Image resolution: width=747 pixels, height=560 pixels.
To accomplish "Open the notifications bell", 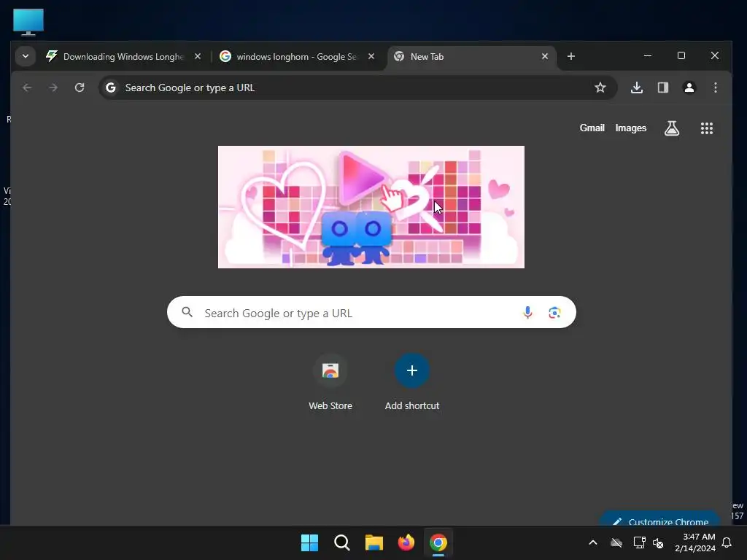I will [727, 542].
